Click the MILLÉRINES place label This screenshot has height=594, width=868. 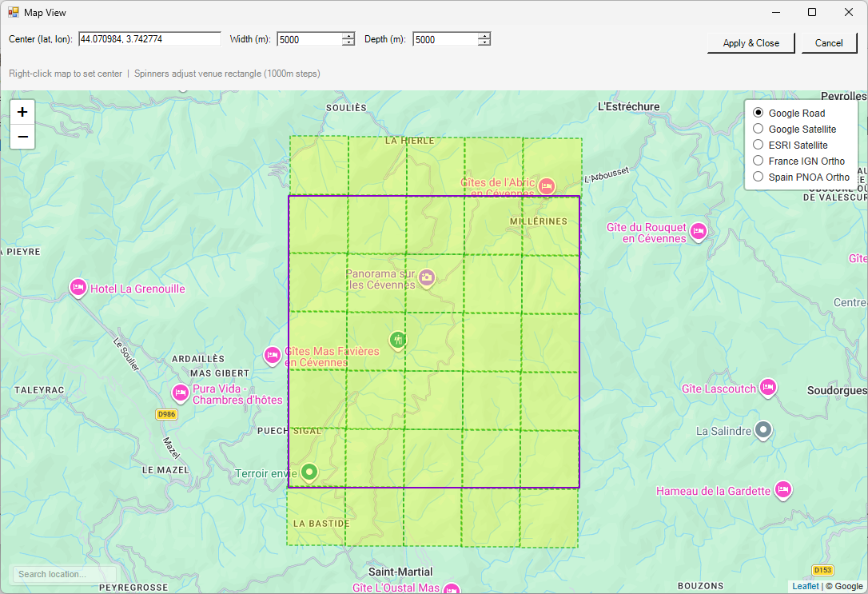click(538, 221)
